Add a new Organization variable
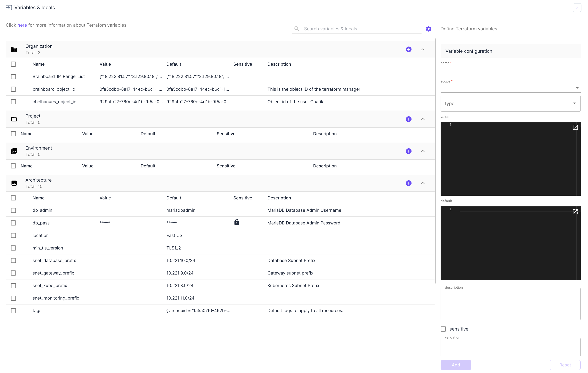588x373 pixels. click(409, 49)
